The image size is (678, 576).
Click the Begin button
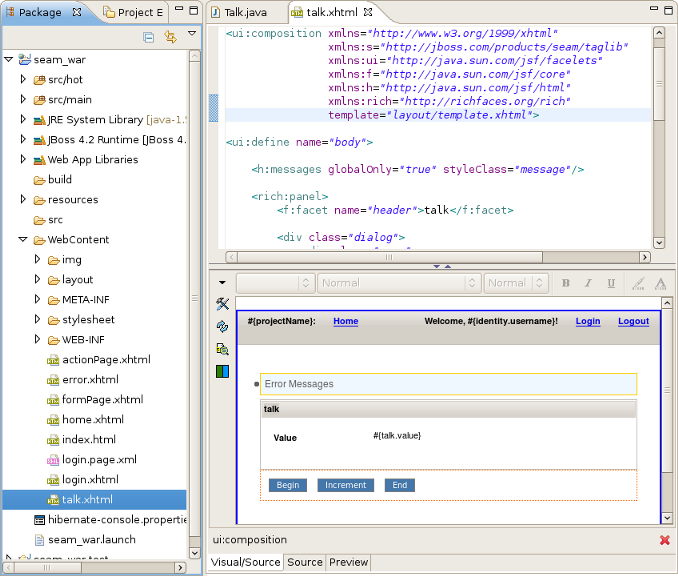point(288,485)
